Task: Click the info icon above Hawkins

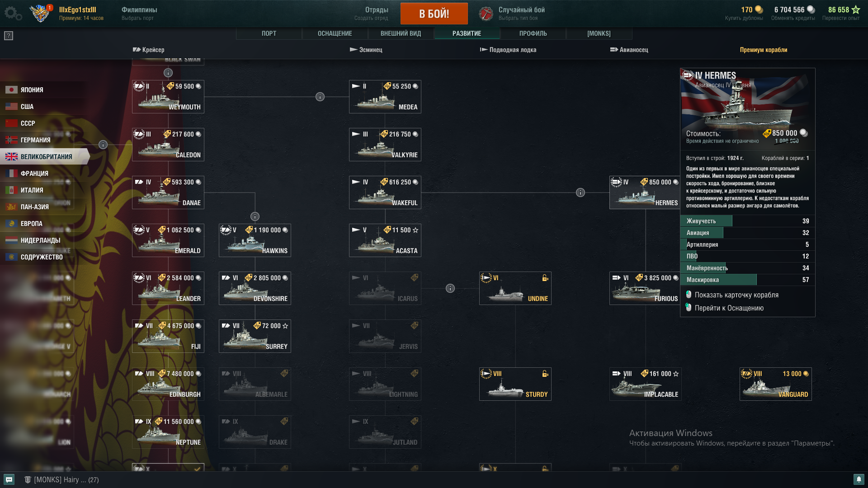Action: [255, 216]
